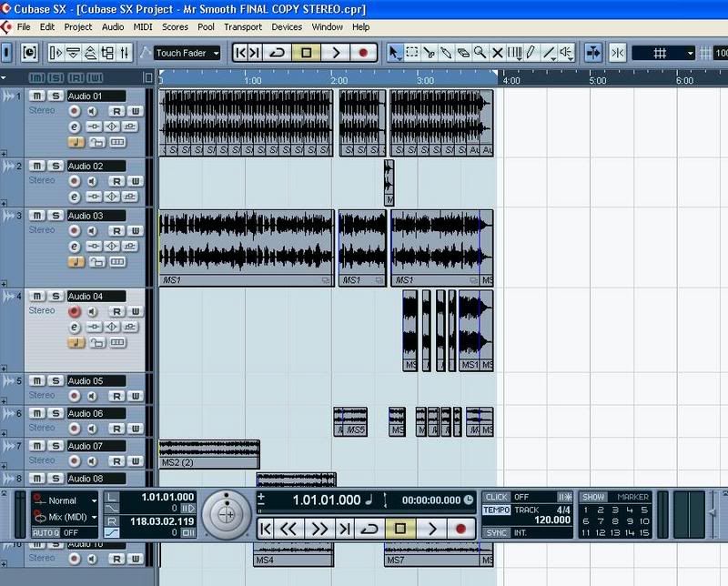Toggle AUTO Q in transport panel
Image resolution: width=728 pixels, height=586 pixels.
[45, 532]
